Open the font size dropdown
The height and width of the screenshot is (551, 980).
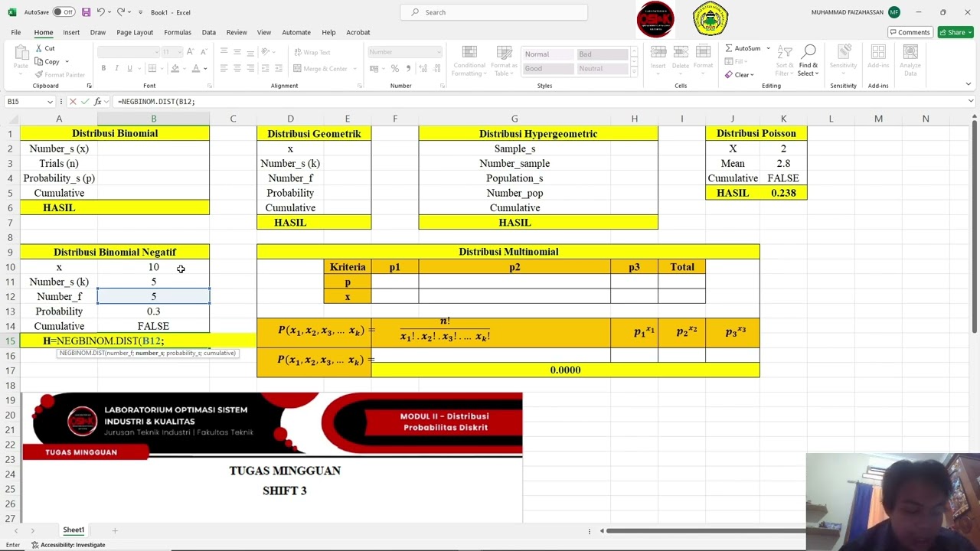pos(178,52)
